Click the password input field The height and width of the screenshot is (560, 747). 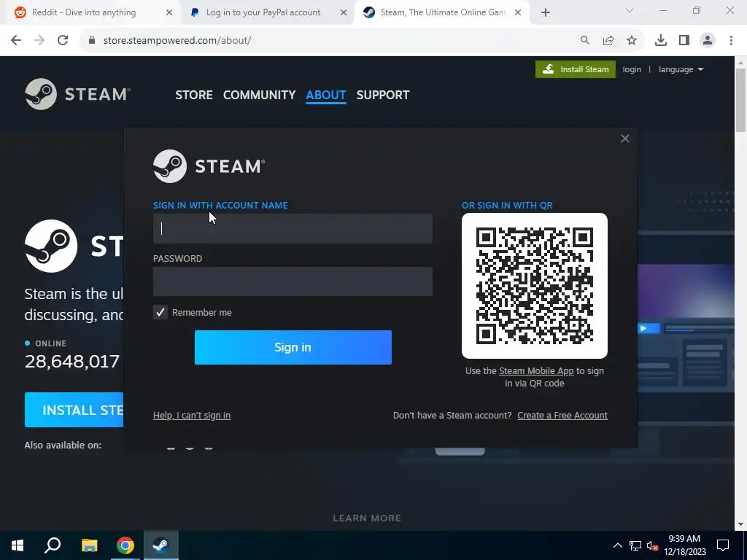point(293,281)
